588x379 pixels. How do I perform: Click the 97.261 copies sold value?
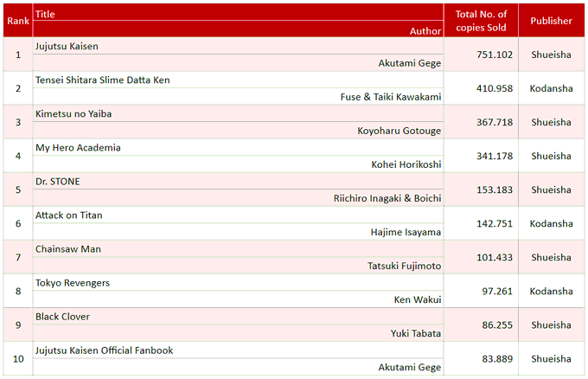pyautogui.click(x=497, y=292)
